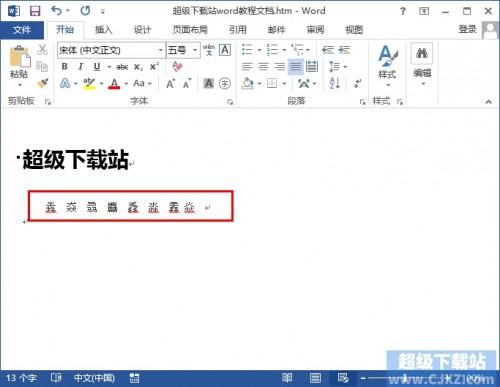The height and width of the screenshot is (387, 500).
Task: Open the Word Help question mark
Action: click(403, 11)
